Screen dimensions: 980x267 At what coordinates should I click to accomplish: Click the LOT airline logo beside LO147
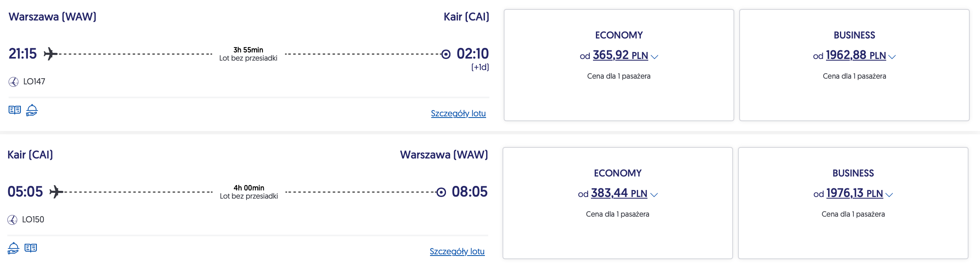[x=14, y=82]
